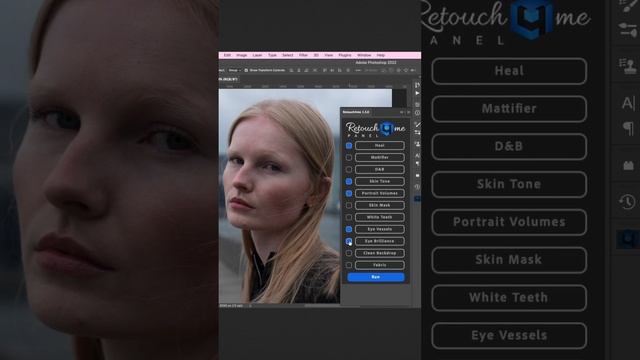This screenshot has height=360, width=640.
Task: Enable Mattifier checkbox in small Retouch4me panel
Action: 349,157
